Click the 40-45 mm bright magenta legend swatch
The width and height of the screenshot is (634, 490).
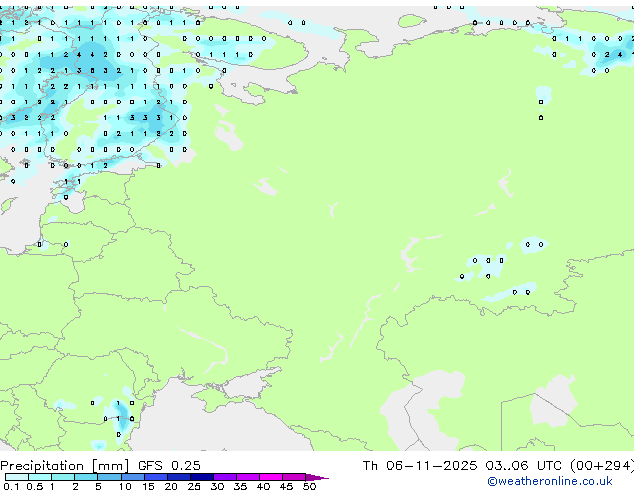(271, 477)
